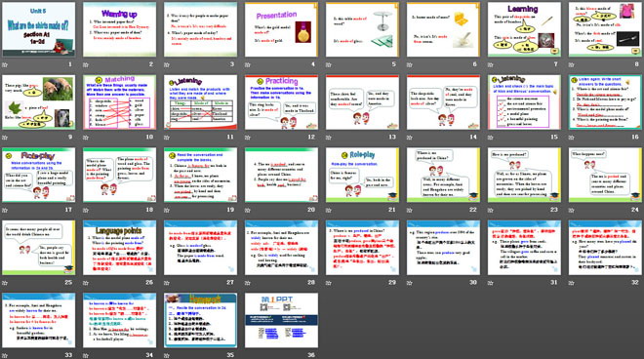Click the animation star icon under slide 1

(5, 65)
